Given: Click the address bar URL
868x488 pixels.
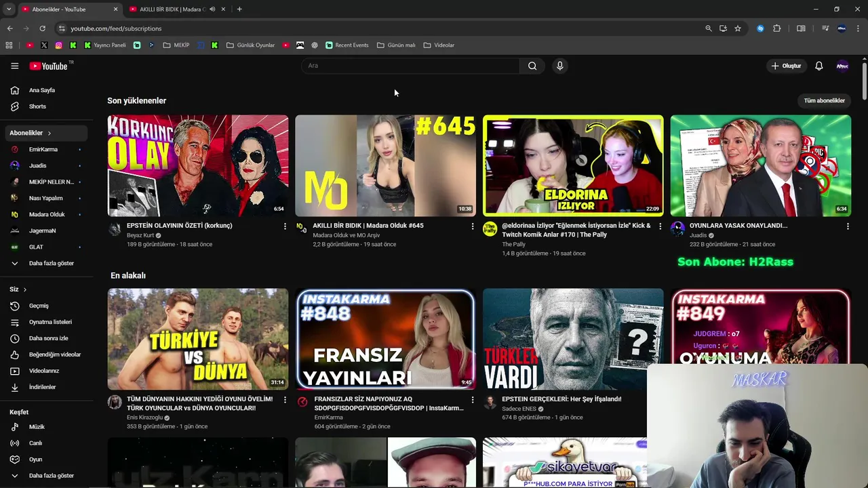Looking at the screenshot, I should [116, 28].
